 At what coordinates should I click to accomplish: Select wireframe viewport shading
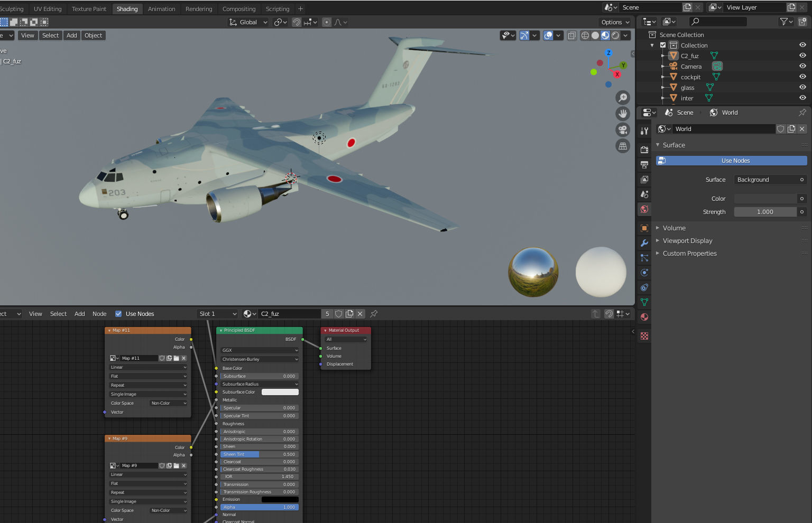[585, 35]
